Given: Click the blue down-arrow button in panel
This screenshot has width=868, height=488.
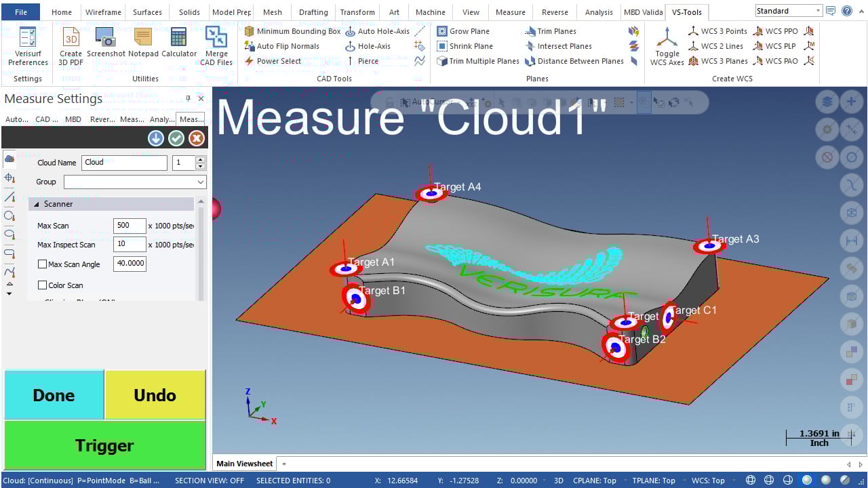Looking at the screenshot, I should pyautogui.click(x=156, y=138).
